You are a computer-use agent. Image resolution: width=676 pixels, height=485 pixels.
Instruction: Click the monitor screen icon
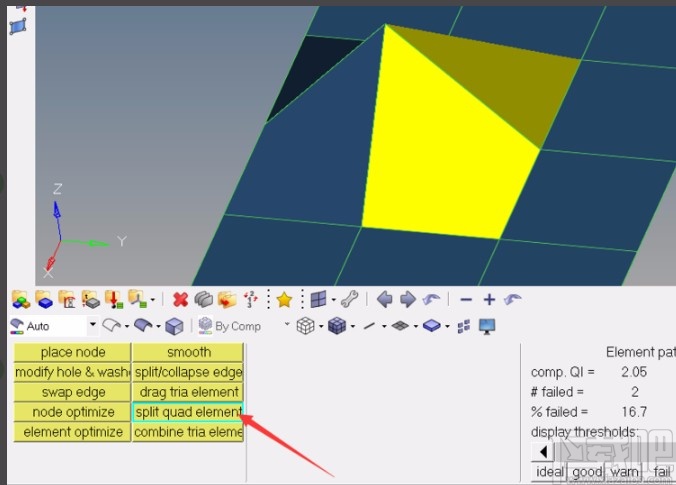tap(487, 326)
